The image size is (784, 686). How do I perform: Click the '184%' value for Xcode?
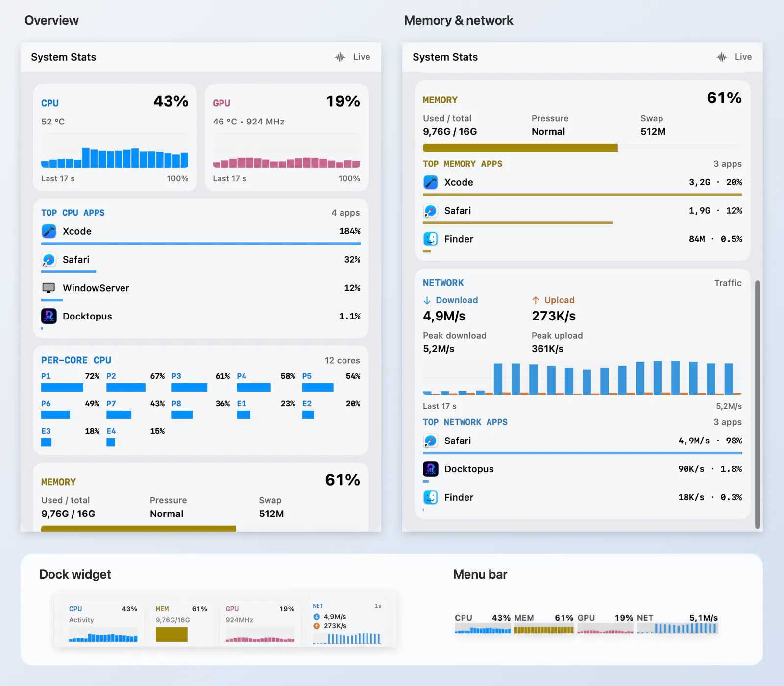350,231
